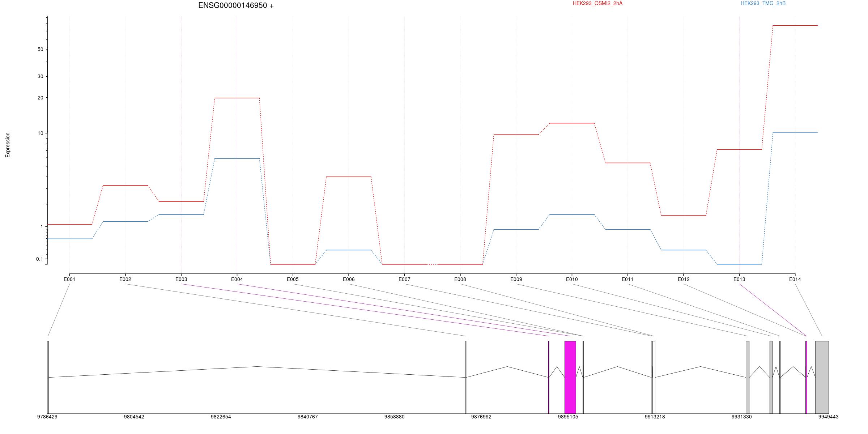Click exon label E007

[404, 279]
